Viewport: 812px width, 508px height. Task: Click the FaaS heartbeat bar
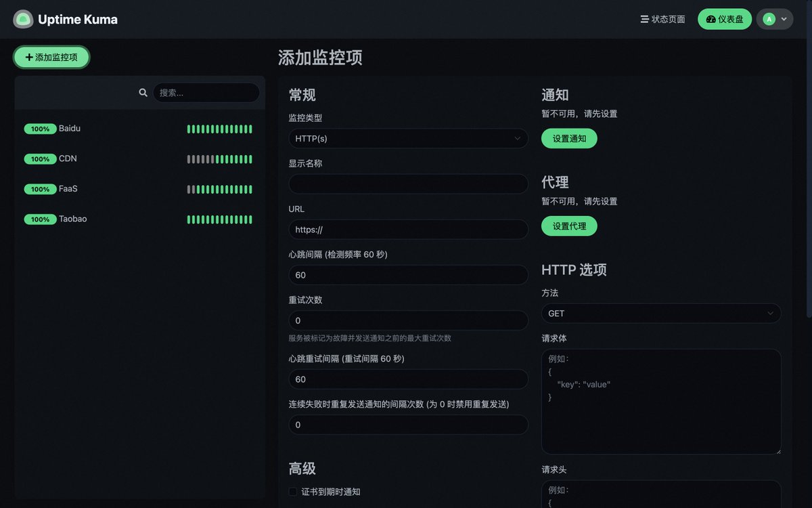click(x=219, y=190)
